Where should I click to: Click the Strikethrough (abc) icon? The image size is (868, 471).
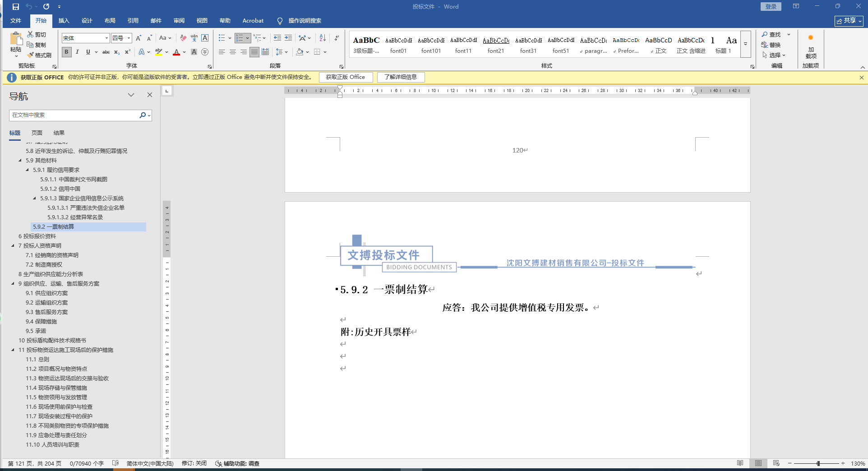[106, 52]
